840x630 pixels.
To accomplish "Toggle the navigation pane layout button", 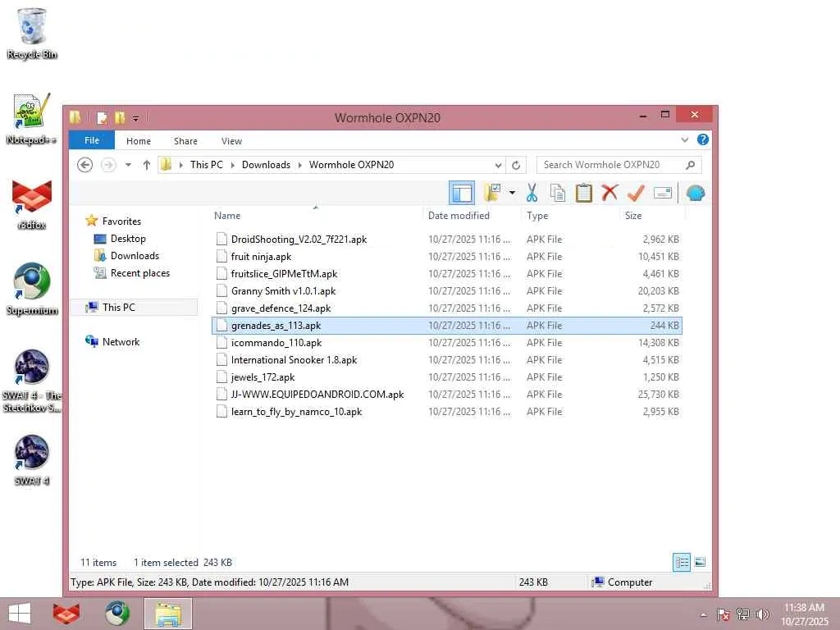I will click(x=461, y=193).
